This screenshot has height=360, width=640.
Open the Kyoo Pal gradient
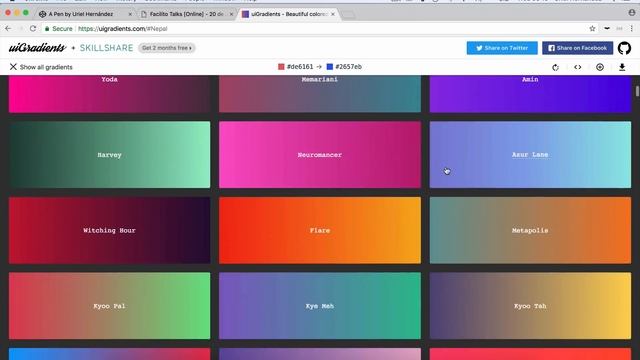pos(109,306)
